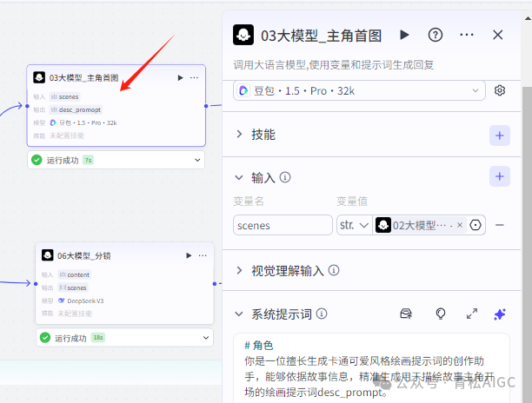Expand the 视觉理解输入 section

tap(239, 270)
